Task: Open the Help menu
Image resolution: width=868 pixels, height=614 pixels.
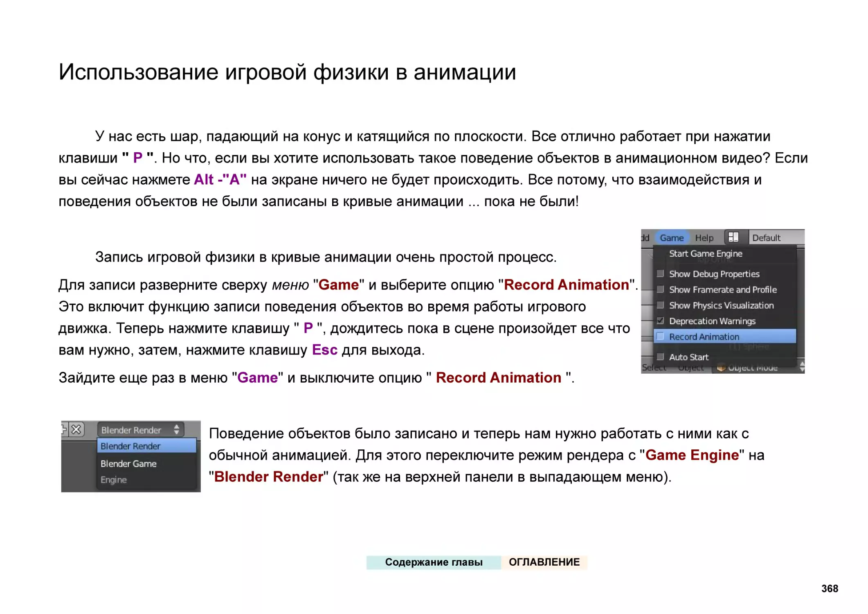Action: 704,238
